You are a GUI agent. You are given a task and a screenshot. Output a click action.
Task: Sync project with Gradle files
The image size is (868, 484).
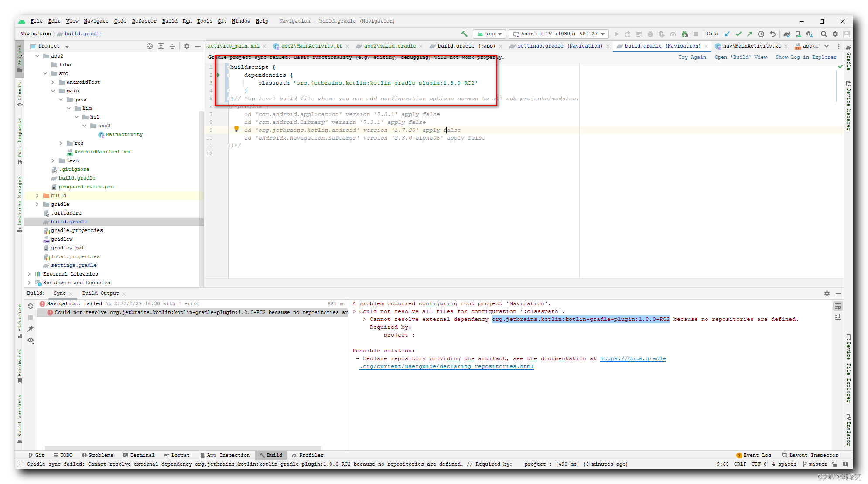click(787, 34)
